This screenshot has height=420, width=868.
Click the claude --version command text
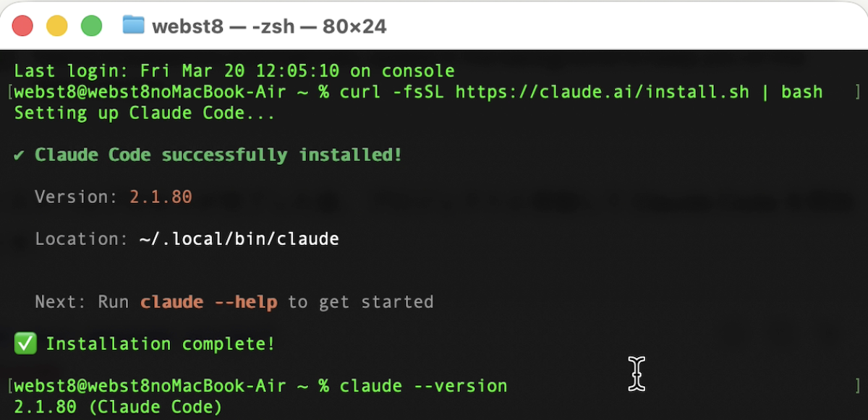click(423, 386)
